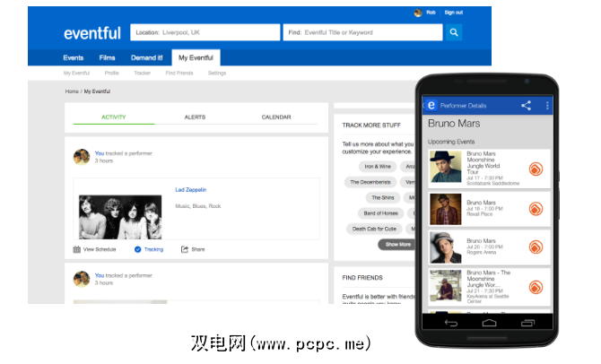
Task: Click the Share link text
Action: click(197, 249)
